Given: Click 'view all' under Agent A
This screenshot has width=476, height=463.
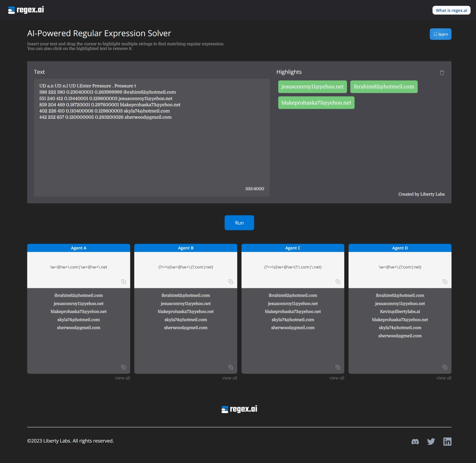Looking at the screenshot, I should 122,378.
